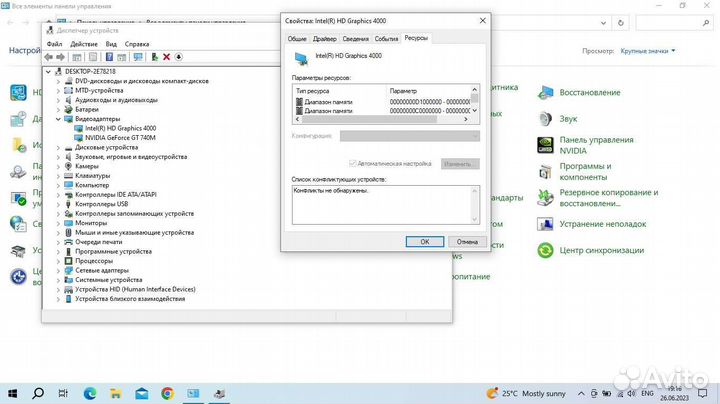Viewport: 720px width, 404px height.
Task: Click down arrow of resource list scrollbar
Action: pyautogui.click(x=475, y=110)
